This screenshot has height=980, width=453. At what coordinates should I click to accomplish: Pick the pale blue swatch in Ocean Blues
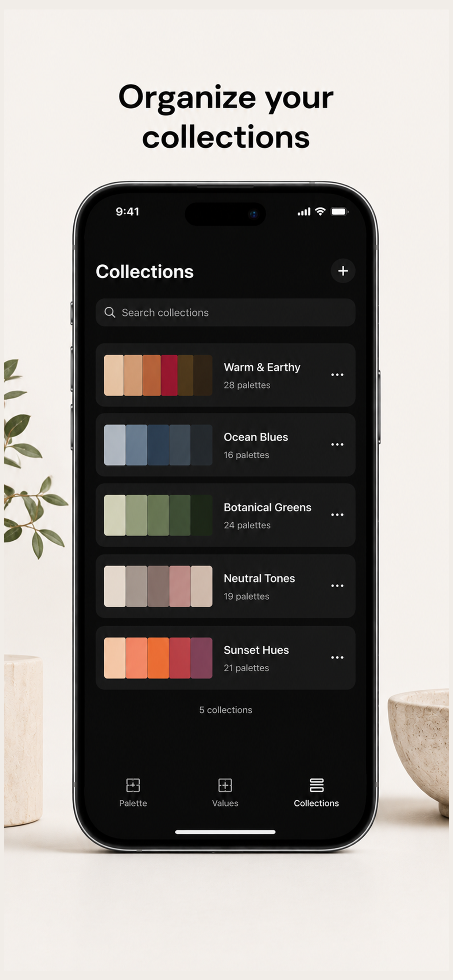pyautogui.click(x=115, y=445)
